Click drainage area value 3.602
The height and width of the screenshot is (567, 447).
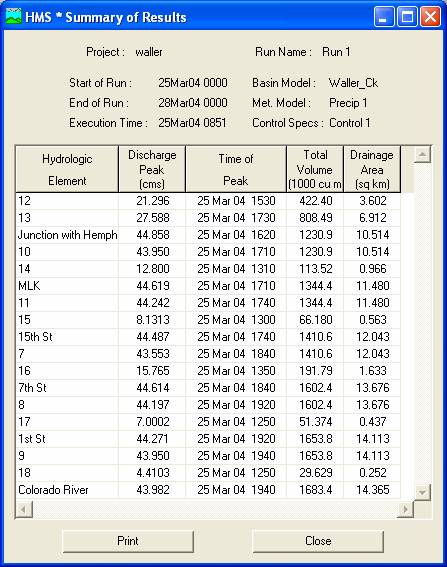(x=373, y=201)
